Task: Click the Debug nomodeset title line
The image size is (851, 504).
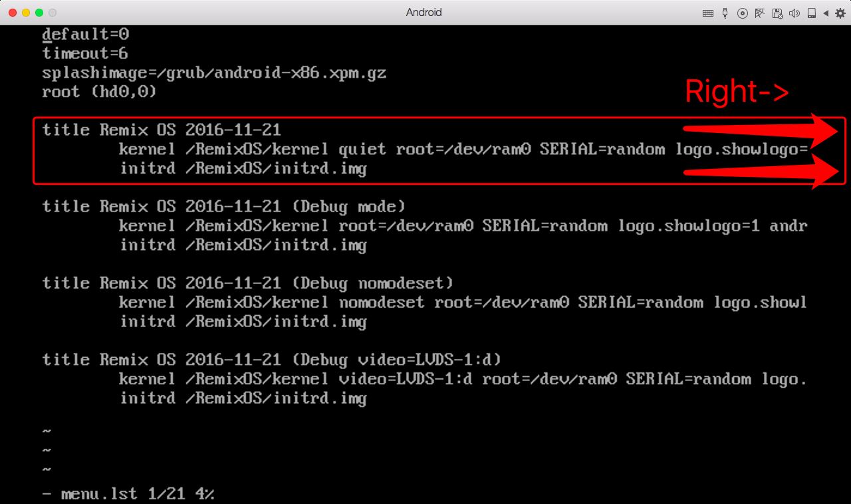Action: 247,283
